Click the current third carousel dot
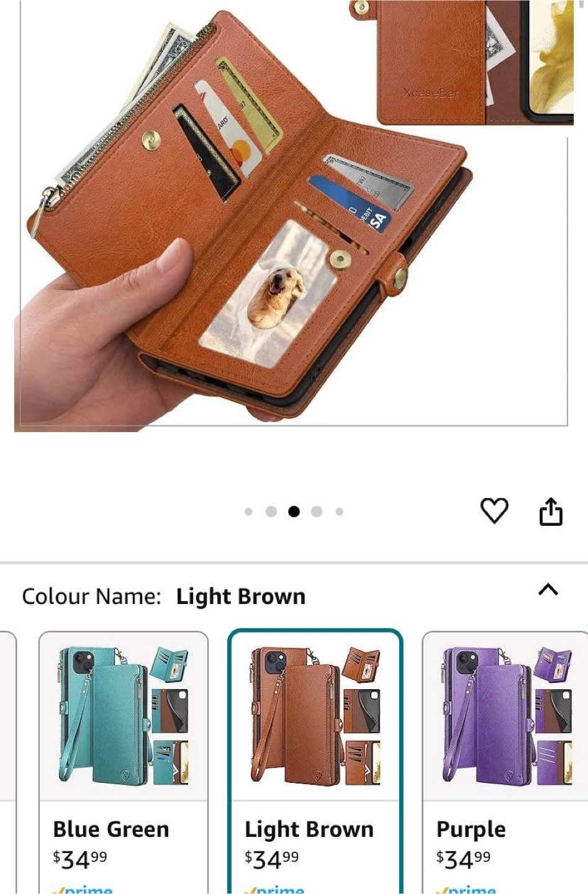Viewport: 588px width, 894px height. click(x=294, y=512)
